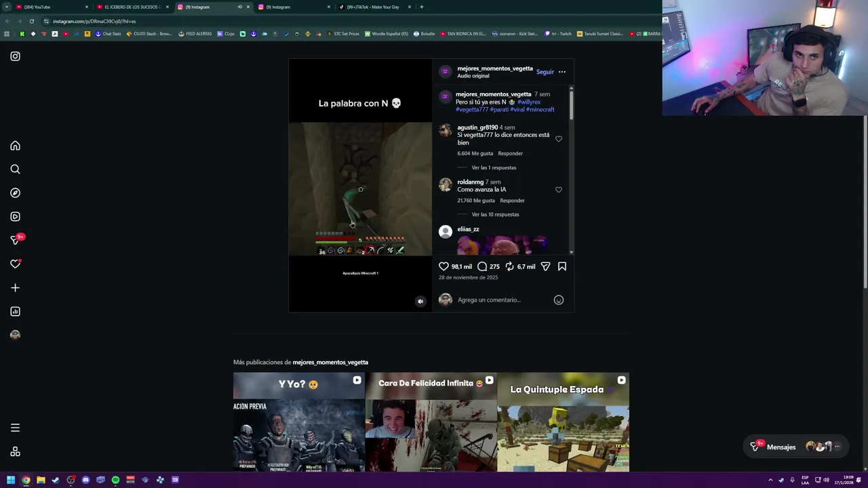Repost using the repost arrows icon
The image size is (868, 488).
(509, 266)
